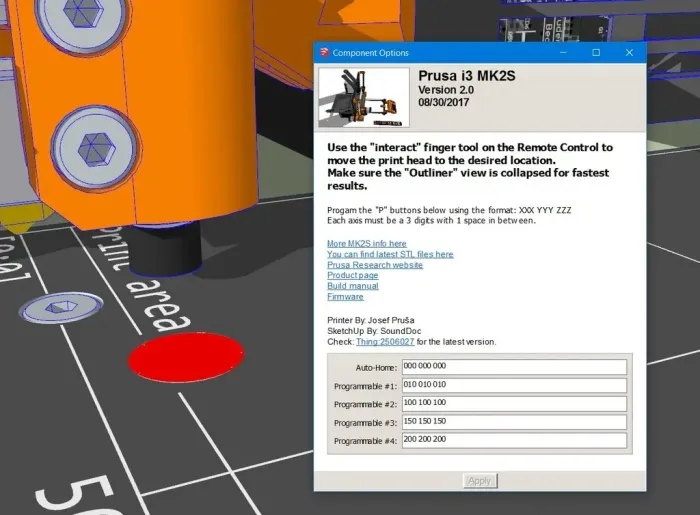Click the SketchUp icon in Component Options title bar
700x515 pixels.
(x=325, y=52)
